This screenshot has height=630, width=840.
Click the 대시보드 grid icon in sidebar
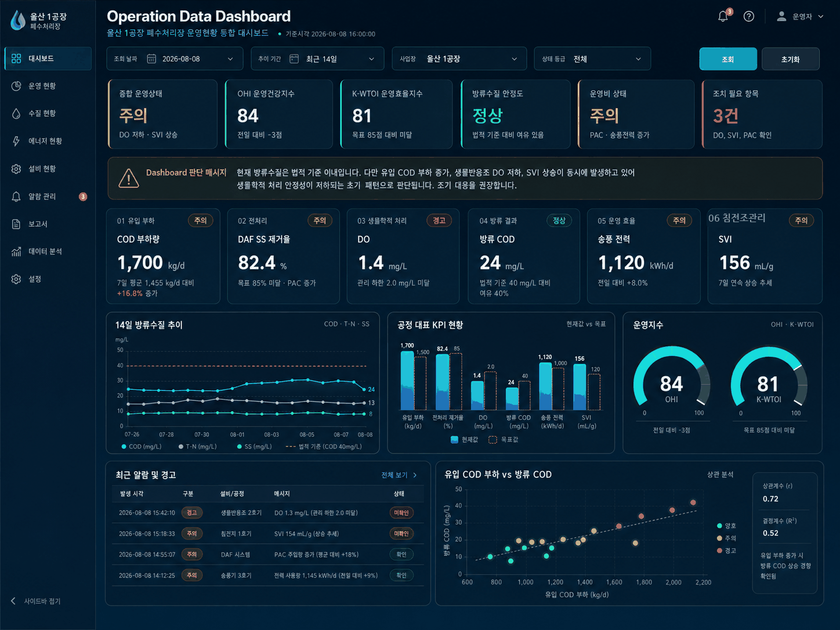click(x=16, y=59)
